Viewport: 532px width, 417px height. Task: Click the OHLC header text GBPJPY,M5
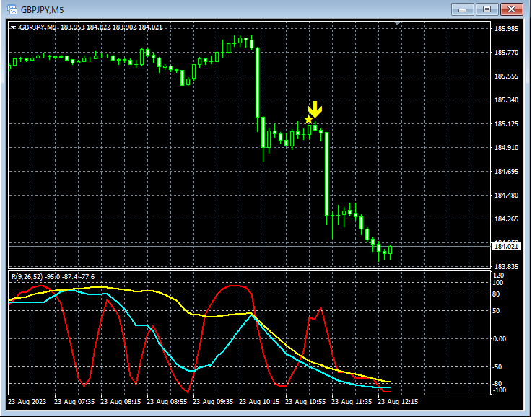(x=38, y=27)
